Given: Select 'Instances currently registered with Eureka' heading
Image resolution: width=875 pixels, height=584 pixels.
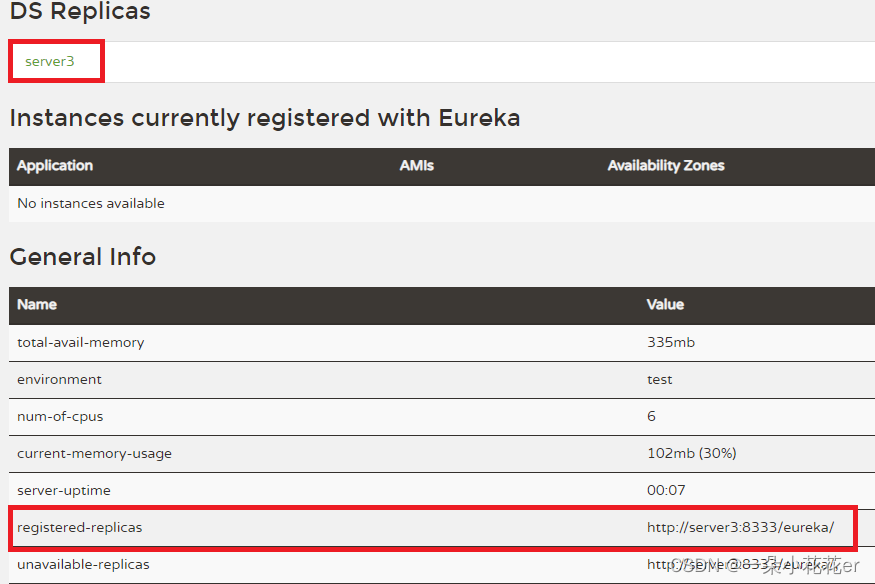Looking at the screenshot, I should [265, 118].
